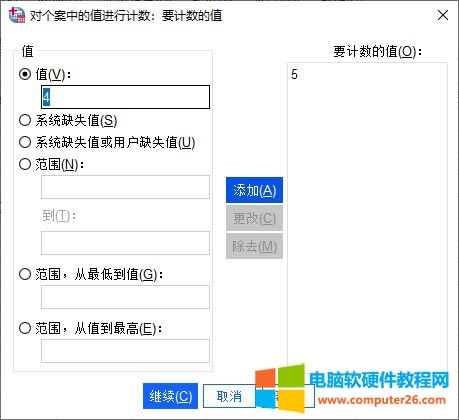
Task: Select the 值(V) radio button
Action: (25, 74)
